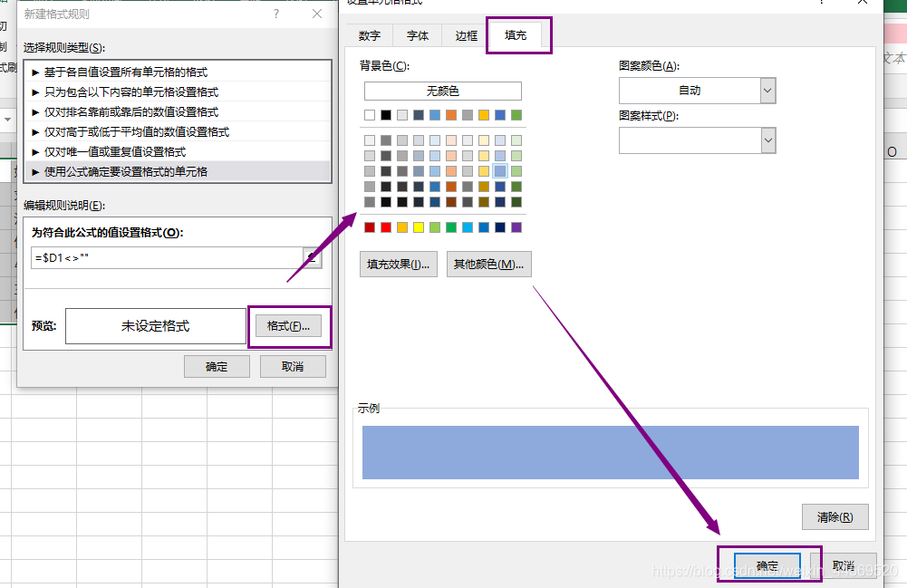Open help in the New Formatting Rule dialog

[x=276, y=14]
